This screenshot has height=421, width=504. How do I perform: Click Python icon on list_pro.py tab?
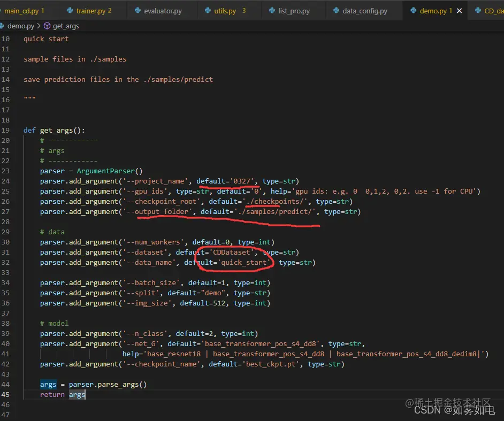pyautogui.click(x=272, y=11)
